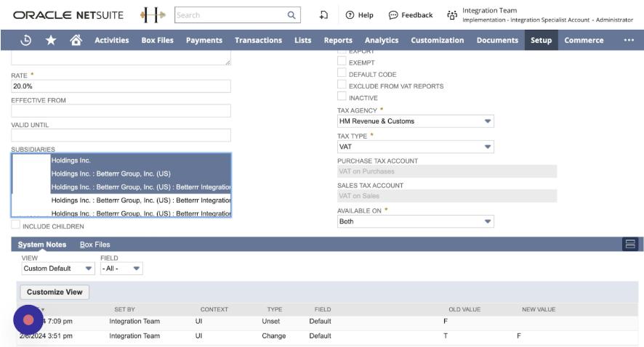Expand the Tax Agency dropdown

[x=488, y=121]
